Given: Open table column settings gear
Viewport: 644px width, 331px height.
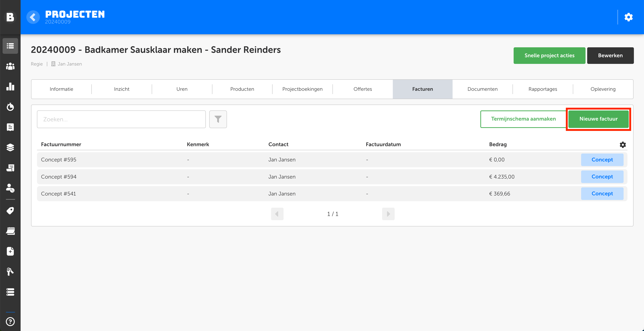Looking at the screenshot, I should click(x=622, y=145).
